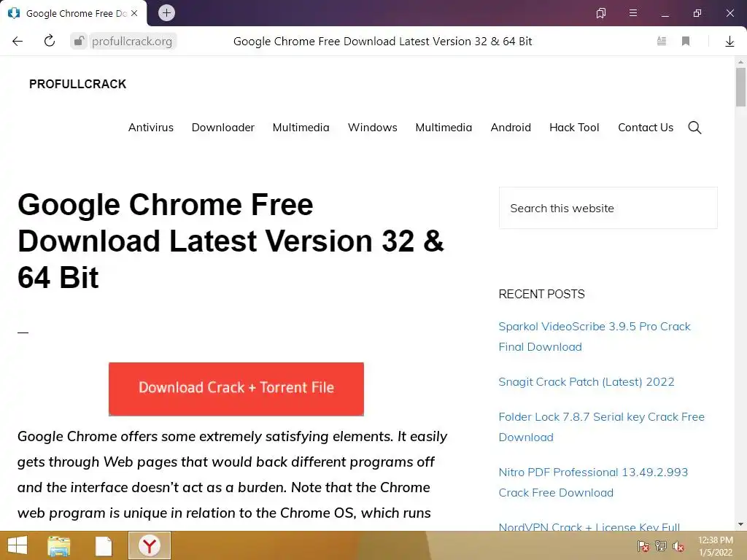This screenshot has height=560, width=747.
Task: Open the PROFULLCRACK site title link
Action: [x=77, y=84]
